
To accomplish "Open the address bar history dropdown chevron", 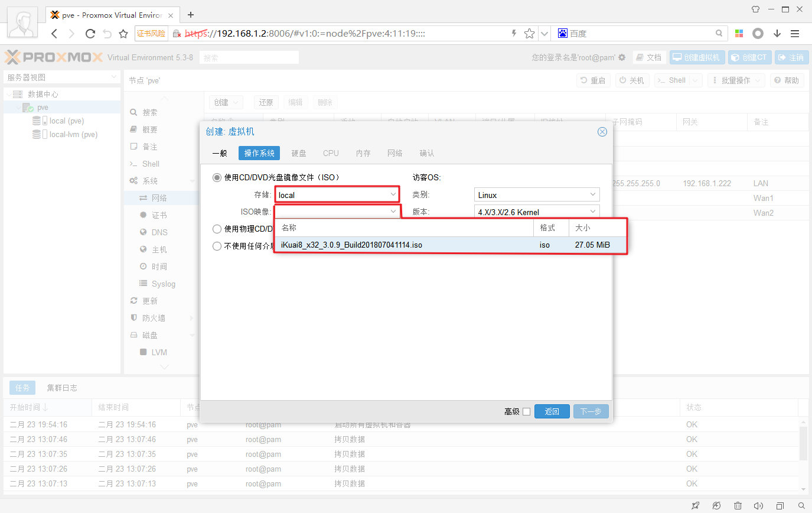I will 544,34.
